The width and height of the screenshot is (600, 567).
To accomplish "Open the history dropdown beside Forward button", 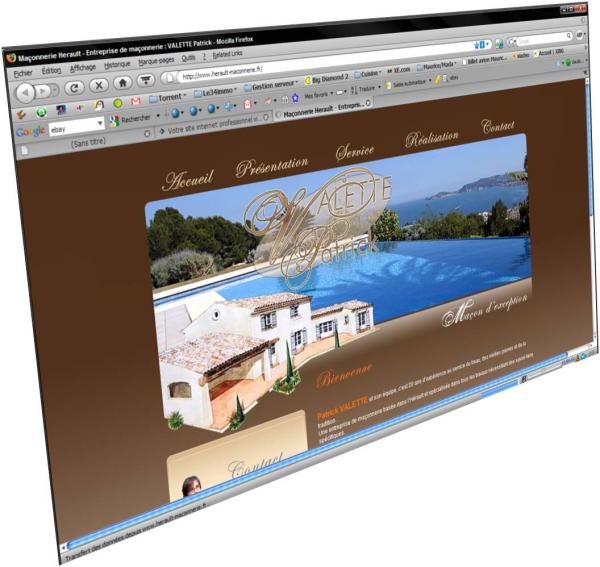I will tap(56, 90).
